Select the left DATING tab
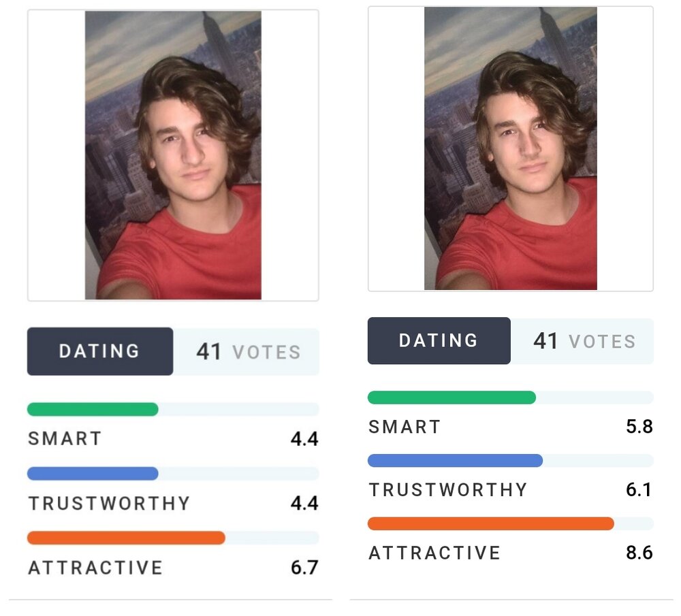681x616 pixels. 100,351
